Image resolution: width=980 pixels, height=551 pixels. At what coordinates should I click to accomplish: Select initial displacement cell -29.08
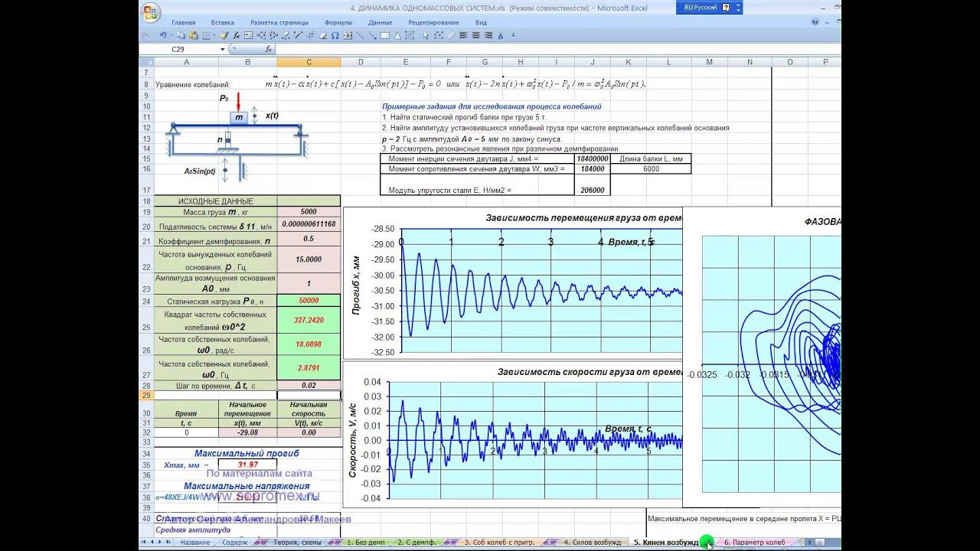247,432
